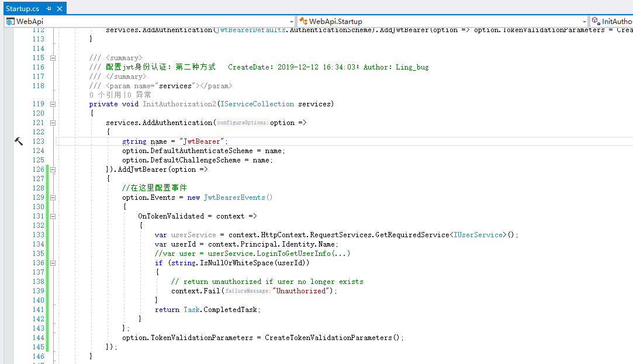Screen dimensions: 633x364
Task: Click line number 123 in the gutter
Action: pyautogui.click(x=39, y=141)
